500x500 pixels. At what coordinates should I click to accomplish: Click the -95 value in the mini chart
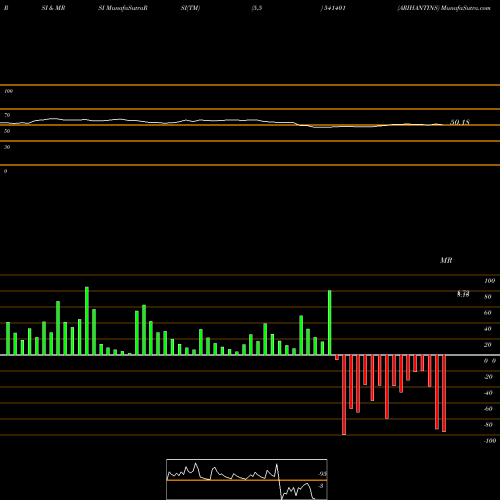[x=322, y=474]
